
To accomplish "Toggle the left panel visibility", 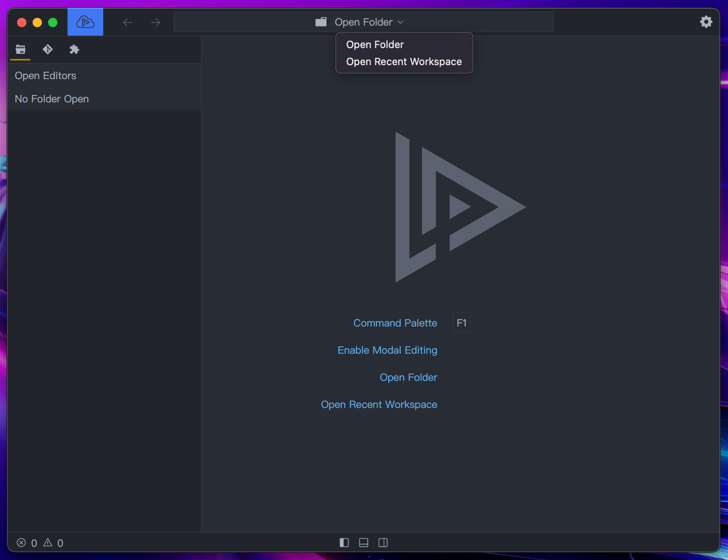I will (x=344, y=543).
